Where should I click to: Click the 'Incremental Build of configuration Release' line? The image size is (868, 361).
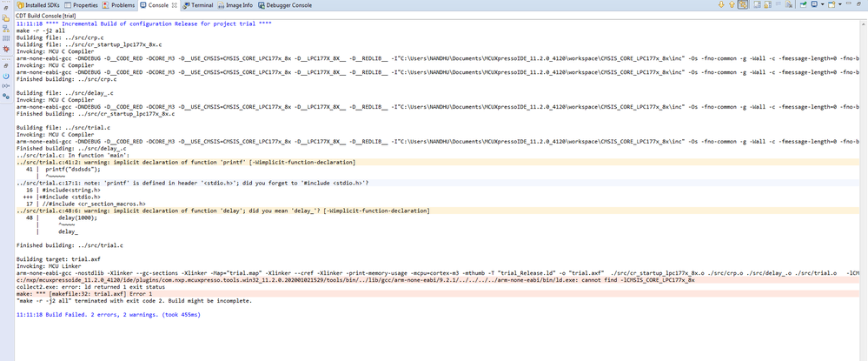[144, 24]
